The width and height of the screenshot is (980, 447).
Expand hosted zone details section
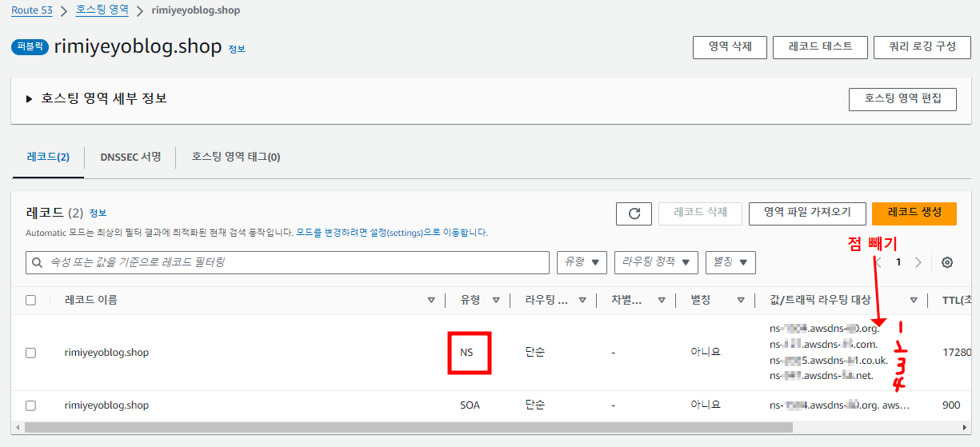(30, 99)
